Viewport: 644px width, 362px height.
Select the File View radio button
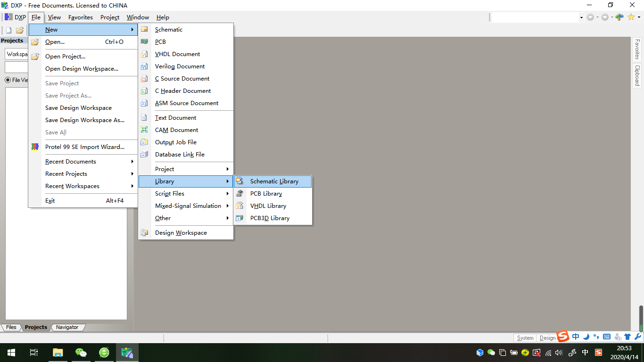click(x=8, y=80)
